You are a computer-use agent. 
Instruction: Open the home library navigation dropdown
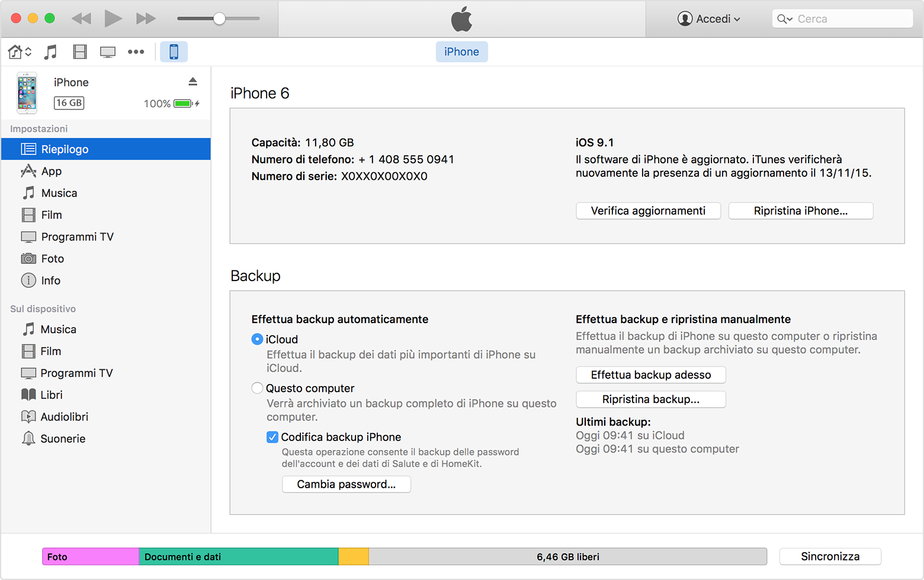pos(20,52)
